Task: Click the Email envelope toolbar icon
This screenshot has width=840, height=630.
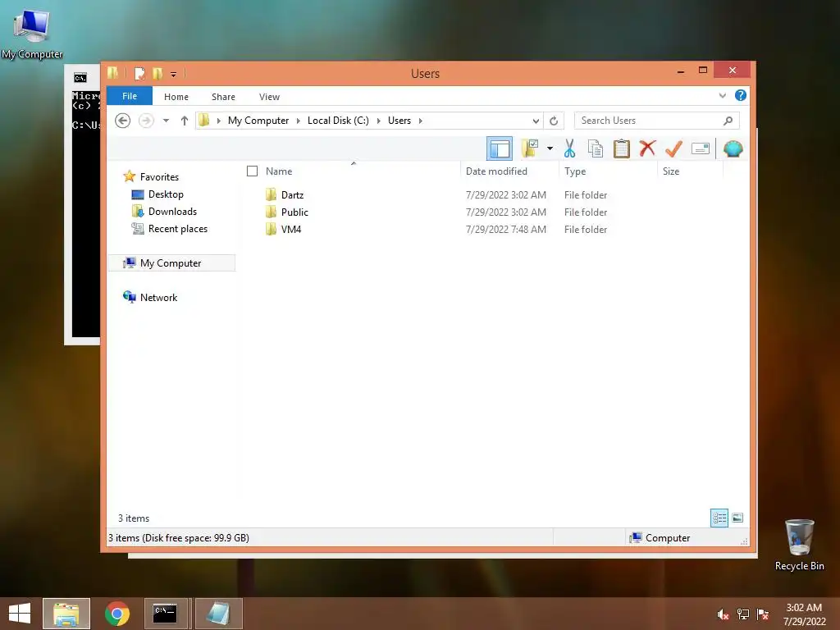Action: point(701,148)
